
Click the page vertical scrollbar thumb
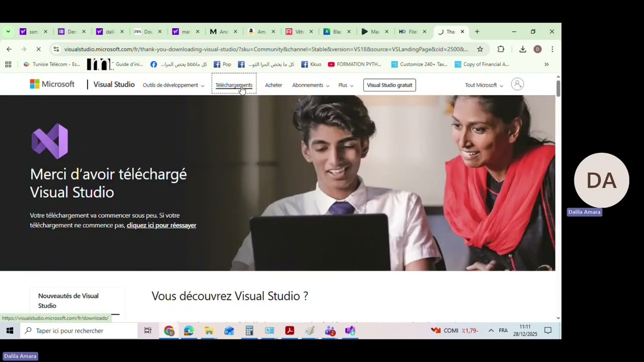[x=558, y=87]
